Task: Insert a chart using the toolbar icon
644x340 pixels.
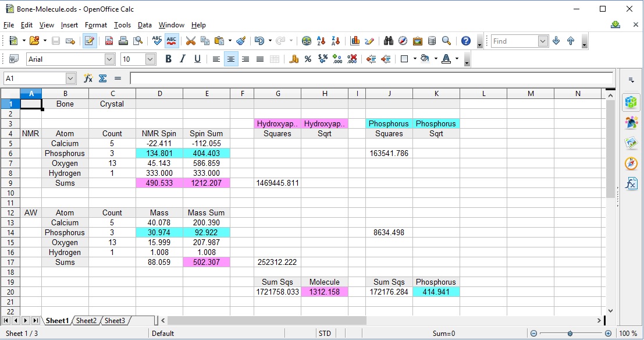Action: coord(355,41)
